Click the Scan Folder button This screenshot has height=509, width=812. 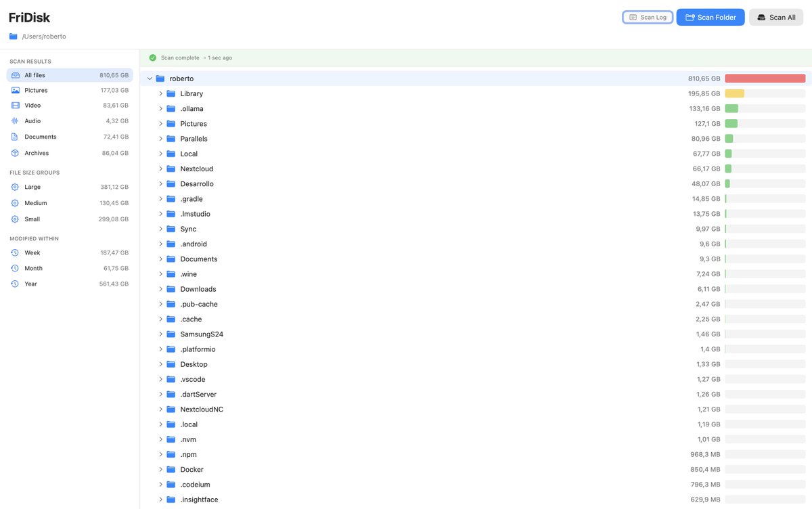click(x=710, y=17)
